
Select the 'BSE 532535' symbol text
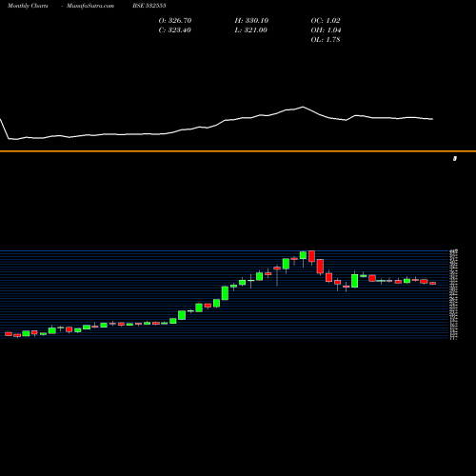coord(149,6)
